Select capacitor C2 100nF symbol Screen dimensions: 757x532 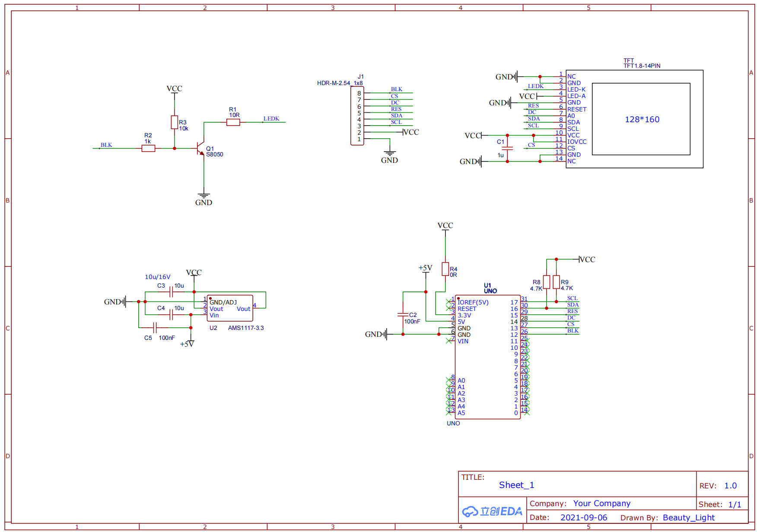(x=403, y=315)
